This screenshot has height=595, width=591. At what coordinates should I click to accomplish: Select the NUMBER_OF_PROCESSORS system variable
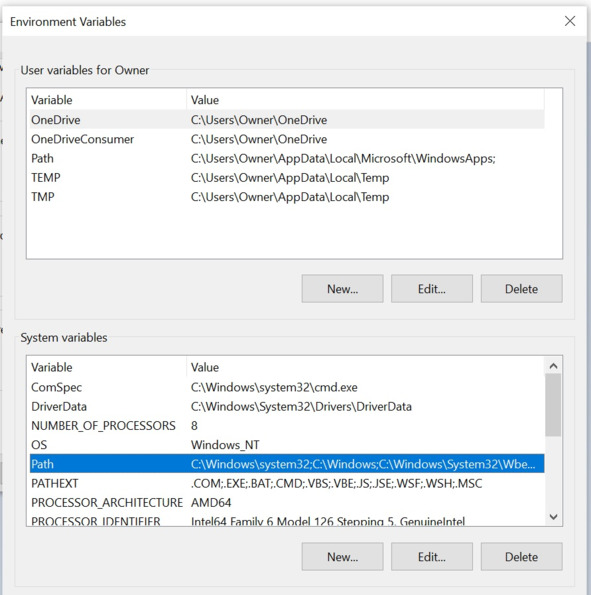coord(287,426)
